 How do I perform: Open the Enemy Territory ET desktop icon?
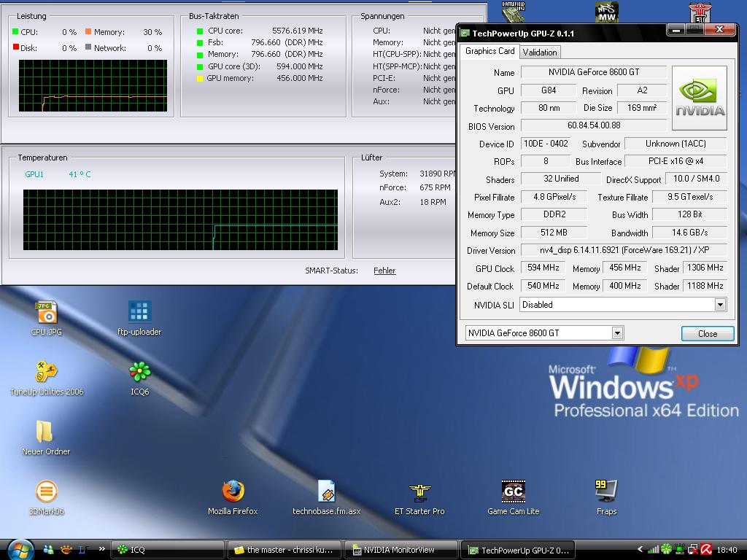(x=700, y=12)
